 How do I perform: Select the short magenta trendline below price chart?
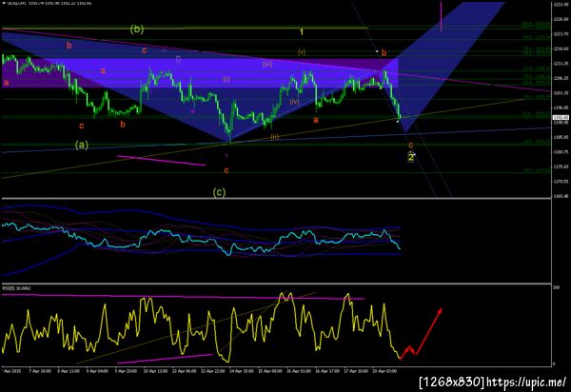tap(162, 161)
